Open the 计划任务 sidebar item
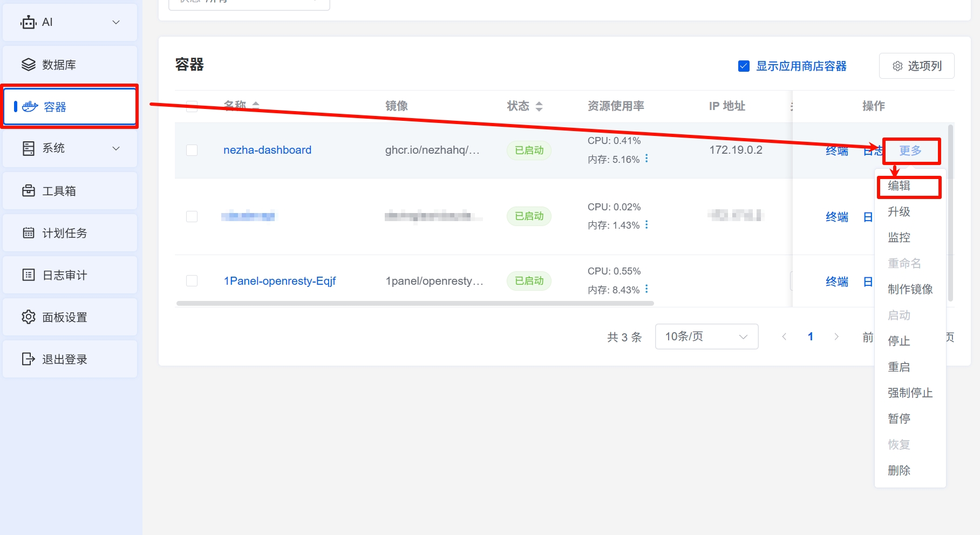This screenshot has width=980, height=535. (70, 232)
